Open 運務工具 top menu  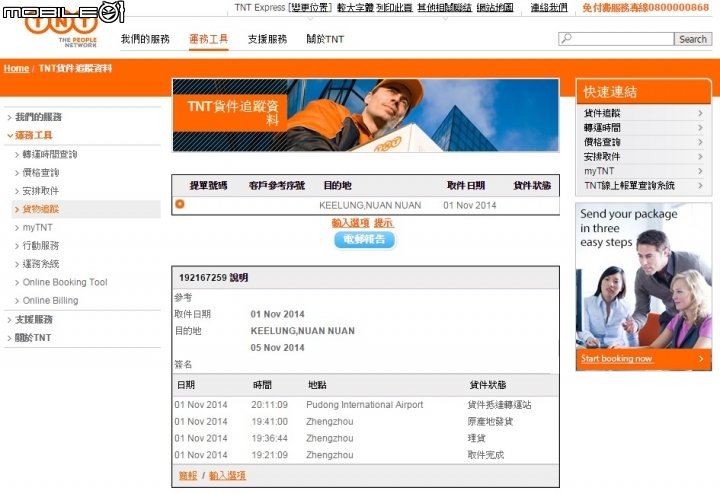point(208,39)
